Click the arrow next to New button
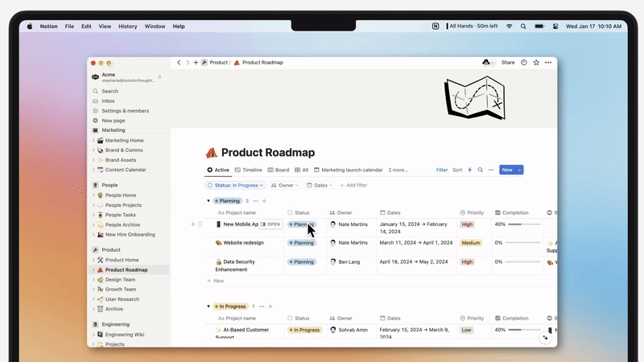Screen dimensions: 644x362 520,170
